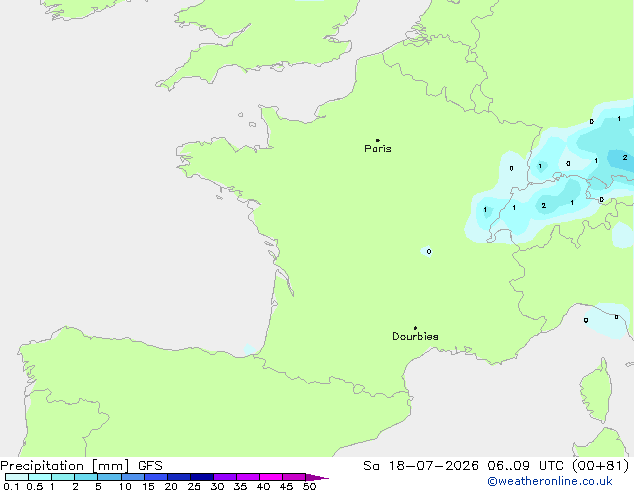Screen dimensions: 634x490
Task: Click the '10' legend scale label
Action: point(125,486)
